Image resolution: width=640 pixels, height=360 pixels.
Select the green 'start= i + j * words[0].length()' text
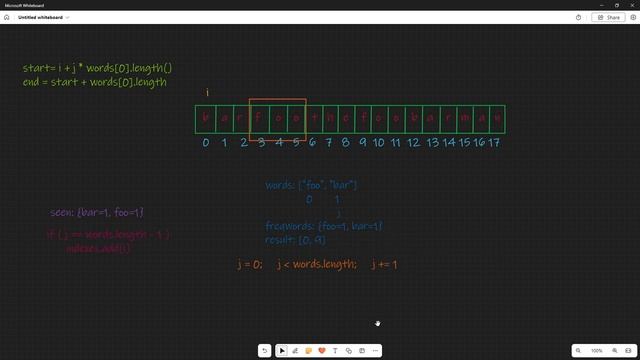click(x=98, y=68)
